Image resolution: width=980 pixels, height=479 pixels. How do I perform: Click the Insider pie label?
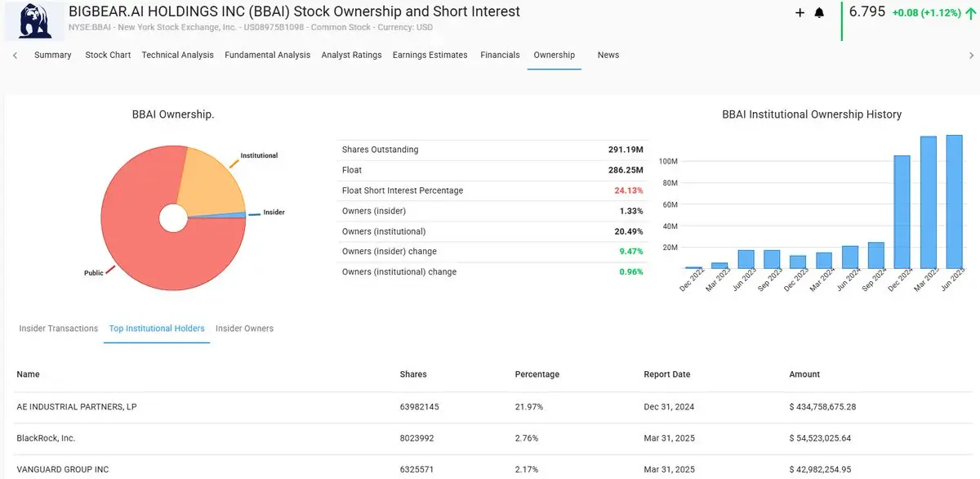click(274, 213)
